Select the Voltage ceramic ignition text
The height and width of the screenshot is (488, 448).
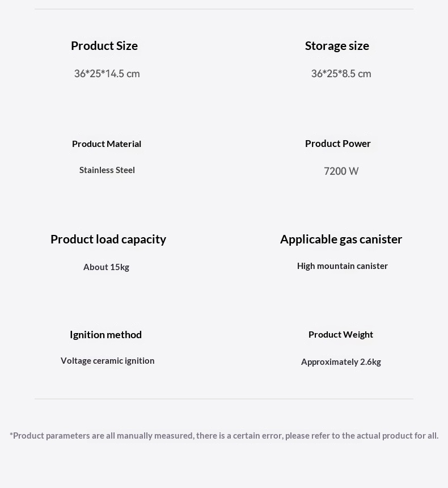[x=107, y=361]
